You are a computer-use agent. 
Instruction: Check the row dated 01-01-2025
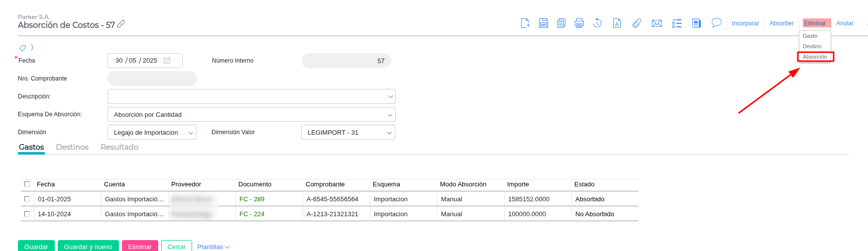27,199
